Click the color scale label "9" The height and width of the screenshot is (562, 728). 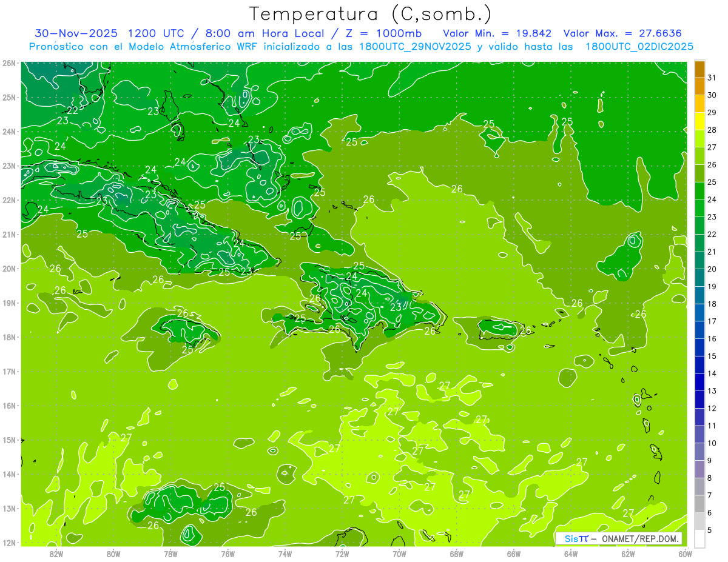click(710, 460)
